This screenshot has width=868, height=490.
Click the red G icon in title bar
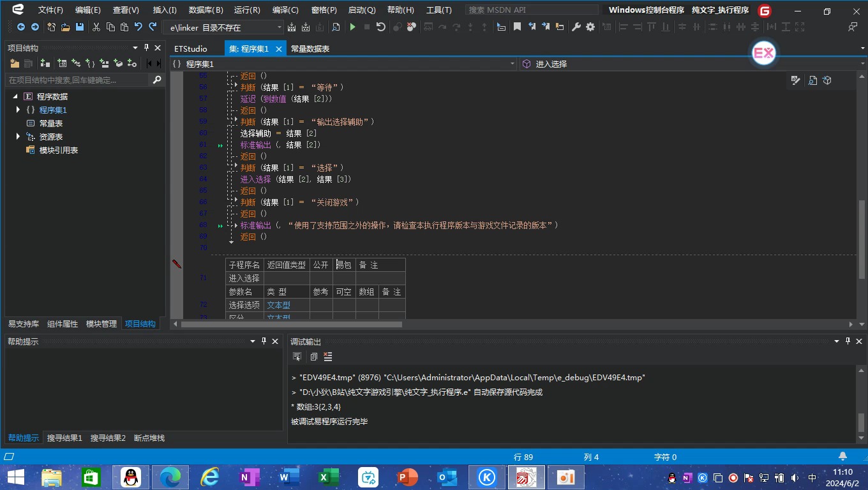pyautogui.click(x=765, y=10)
